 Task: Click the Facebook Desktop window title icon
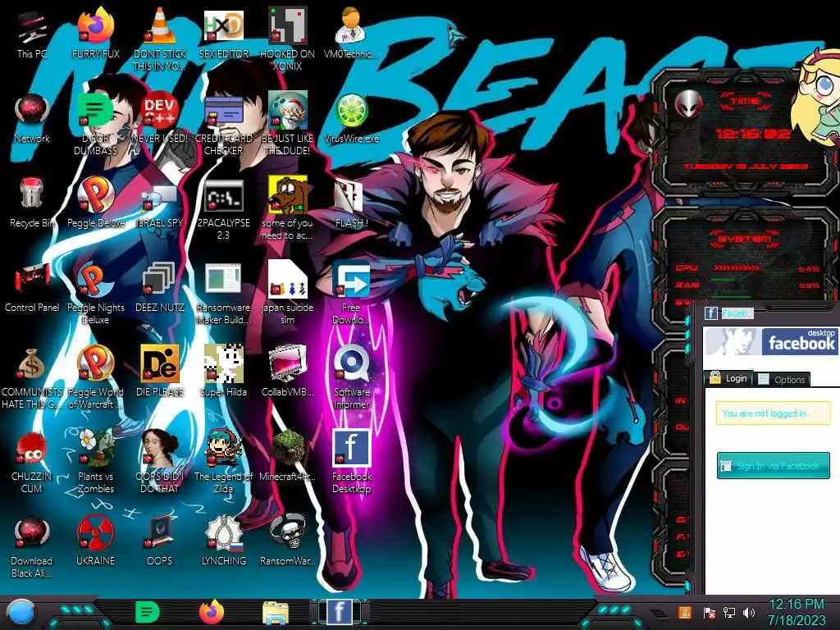pos(710,313)
